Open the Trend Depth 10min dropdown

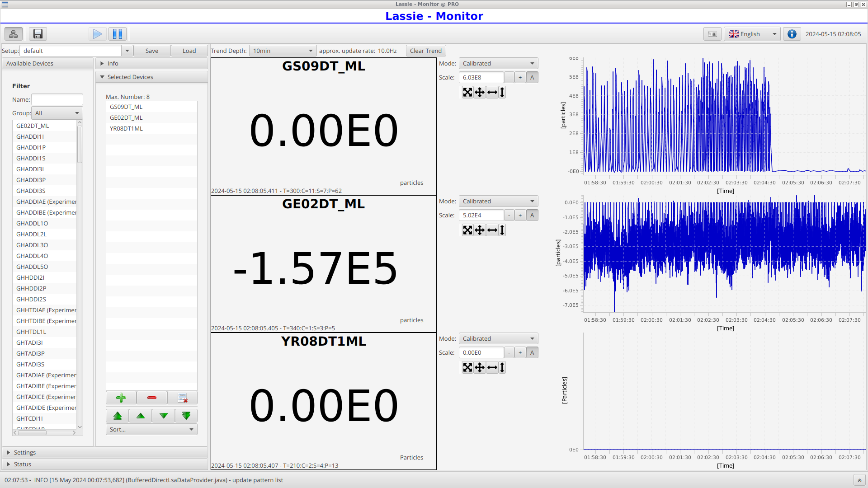283,51
